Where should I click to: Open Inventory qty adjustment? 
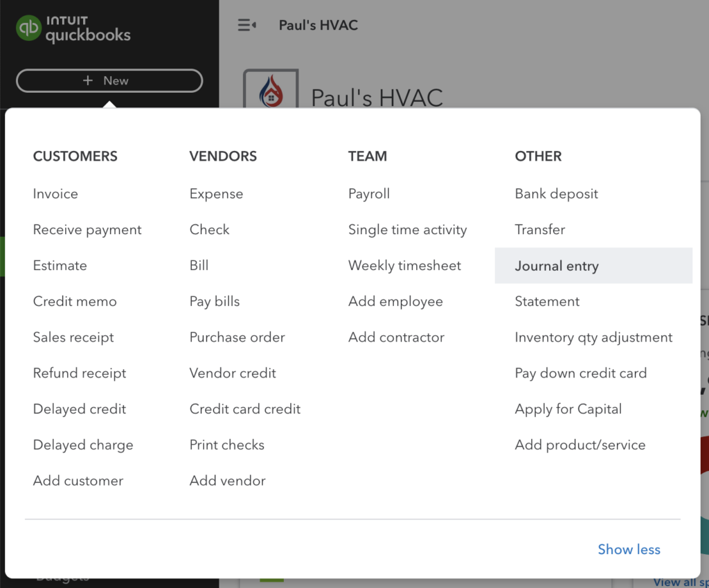593,337
